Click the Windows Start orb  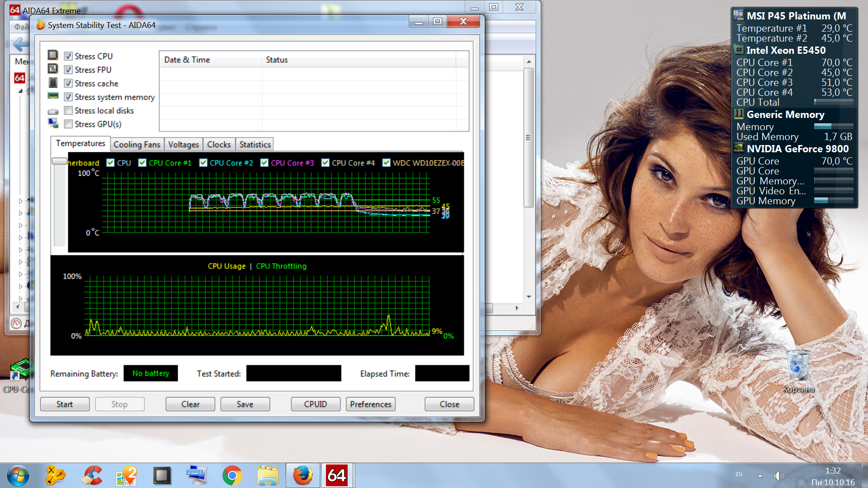18,475
